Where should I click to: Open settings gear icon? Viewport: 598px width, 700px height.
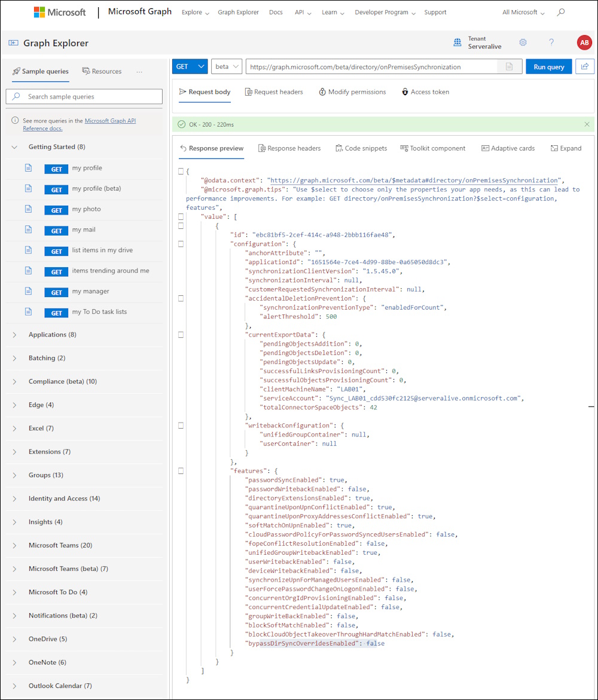click(x=523, y=42)
